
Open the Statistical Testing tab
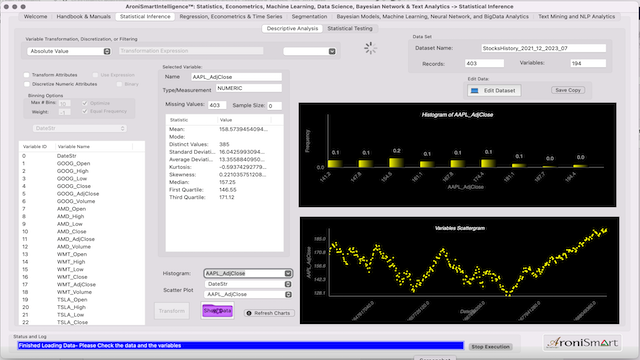click(x=350, y=29)
